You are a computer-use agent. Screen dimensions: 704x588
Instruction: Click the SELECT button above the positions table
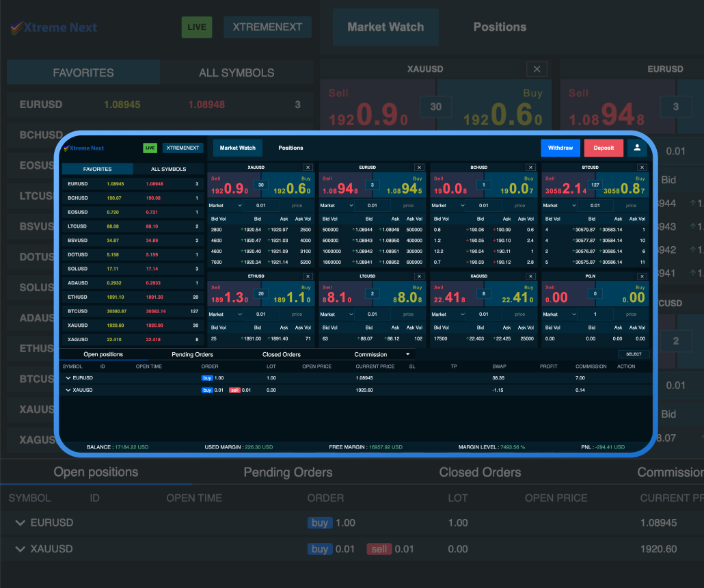point(634,354)
